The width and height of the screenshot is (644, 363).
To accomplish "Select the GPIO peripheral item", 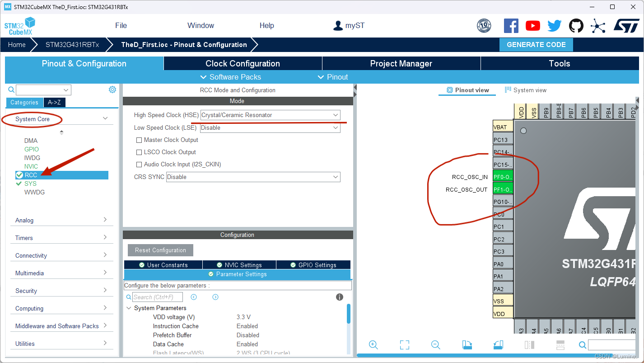I will (32, 149).
